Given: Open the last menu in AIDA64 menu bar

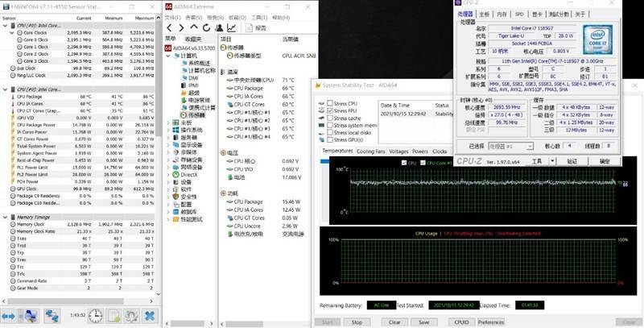Looking at the screenshot, I should coord(281,18).
